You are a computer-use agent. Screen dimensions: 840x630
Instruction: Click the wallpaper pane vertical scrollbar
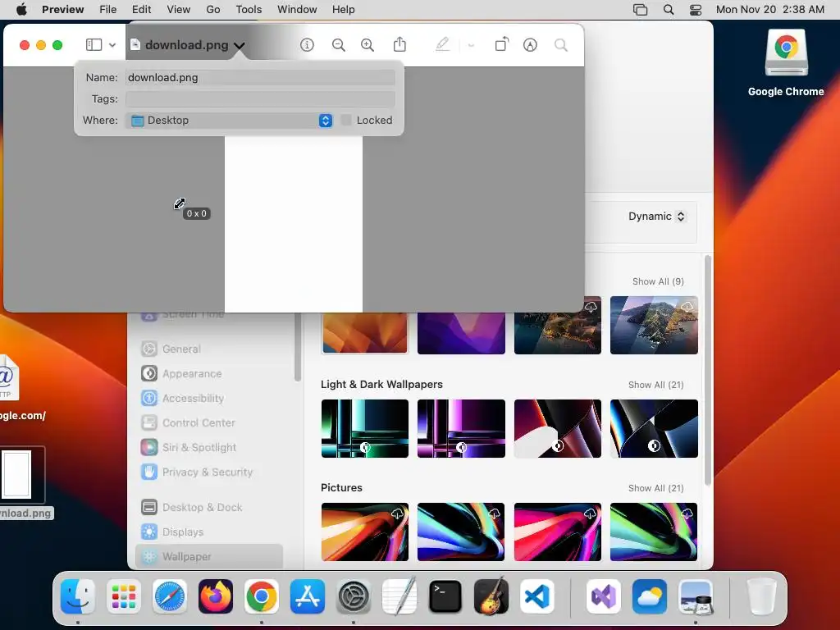[x=708, y=371]
